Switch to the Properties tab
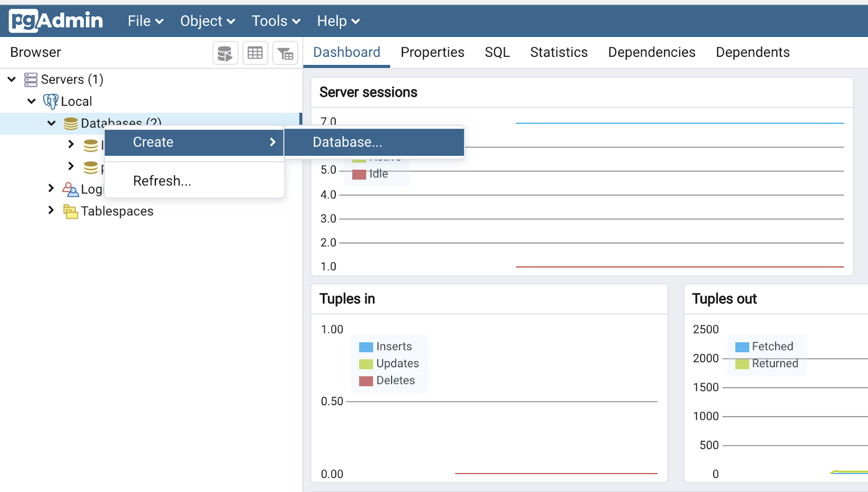The image size is (868, 492). click(432, 52)
